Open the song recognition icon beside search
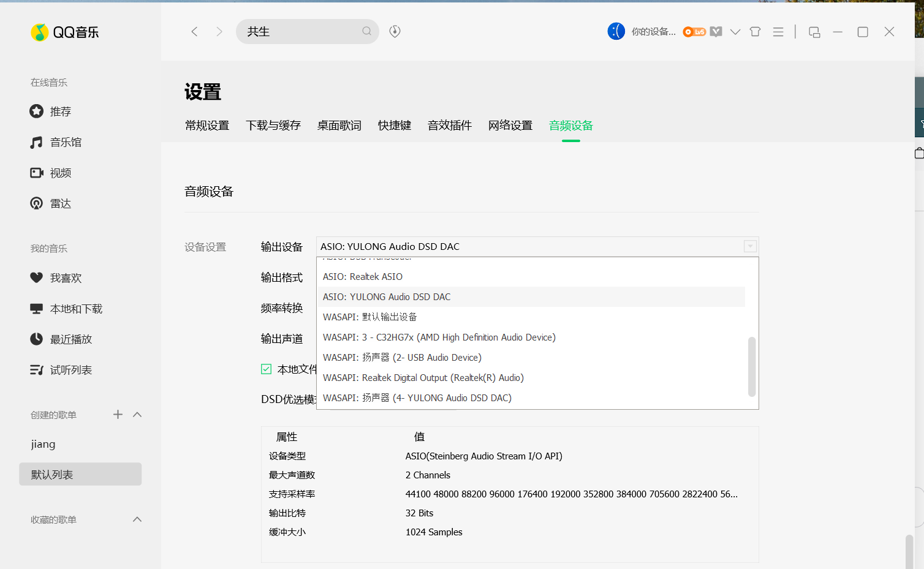Screen dimensions: 924x569 (x=395, y=31)
